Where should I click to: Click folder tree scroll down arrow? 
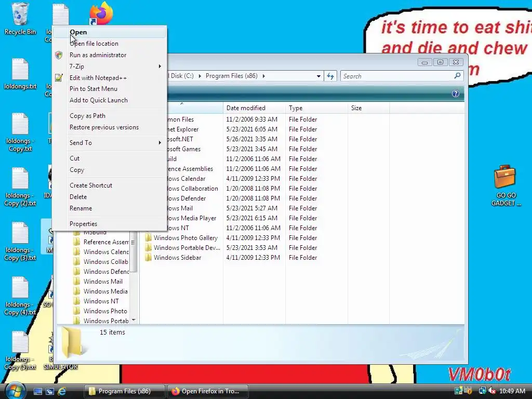[134, 320]
